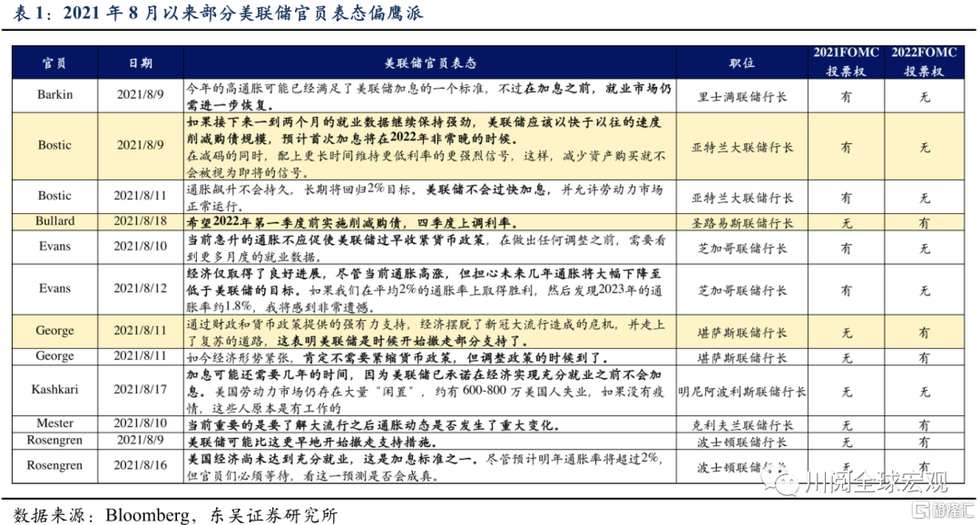The image size is (980, 525).
Task: Click the 2021/8/10 date in Evans's row
Action: tap(141, 247)
